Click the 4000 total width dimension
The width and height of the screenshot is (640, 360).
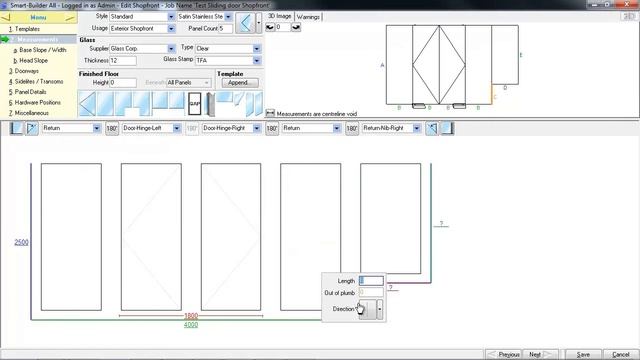pos(191,325)
